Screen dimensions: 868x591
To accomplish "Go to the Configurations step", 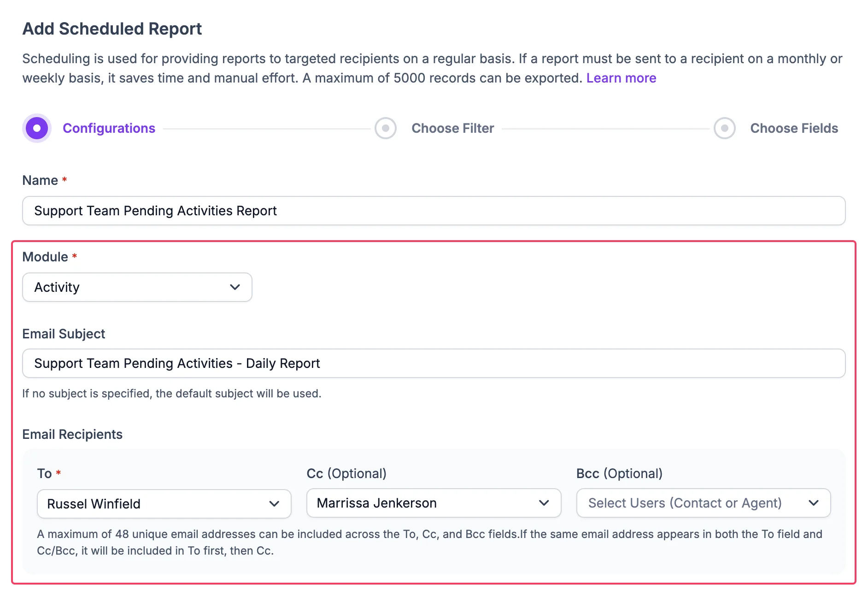I will tap(109, 128).
